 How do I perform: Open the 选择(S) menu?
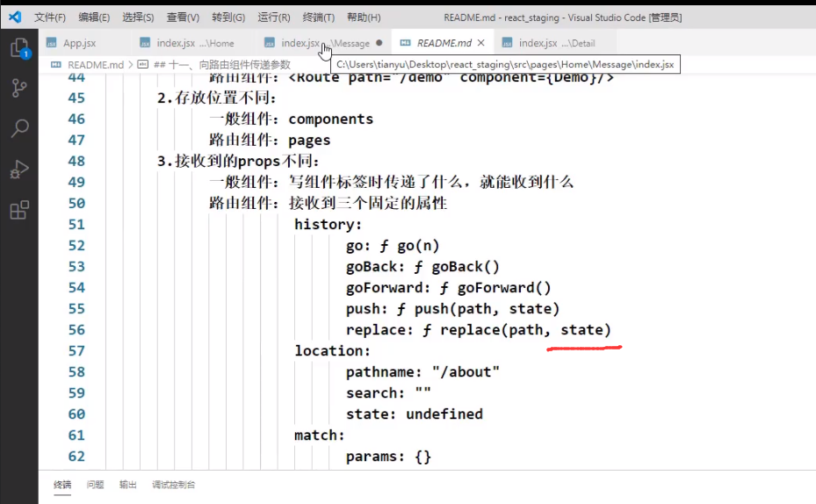point(138,18)
